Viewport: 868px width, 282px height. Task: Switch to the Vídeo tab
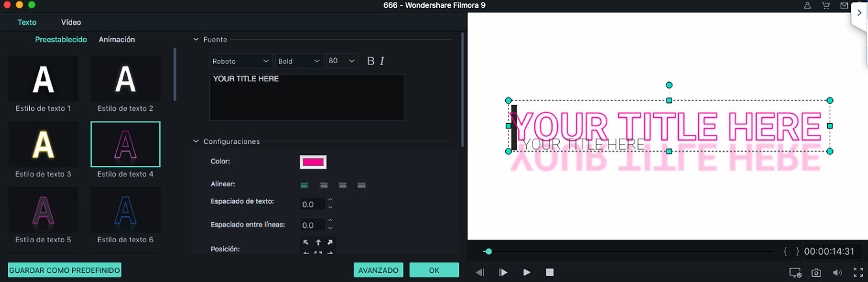71,22
